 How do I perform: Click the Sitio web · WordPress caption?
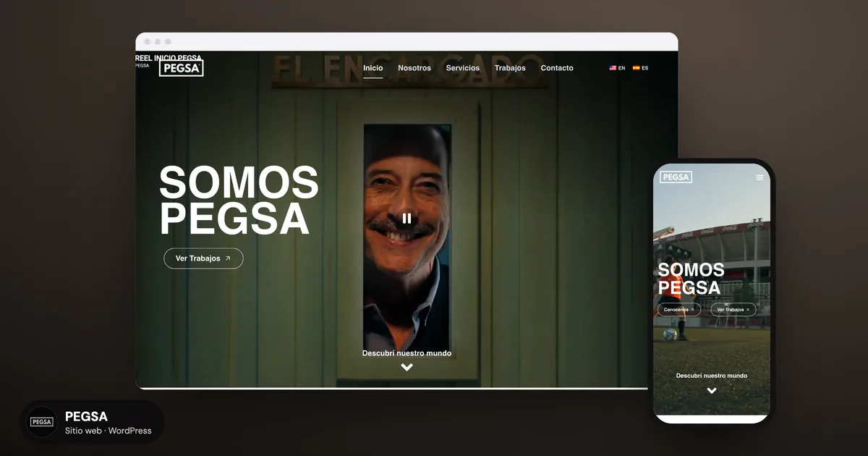[109, 431]
